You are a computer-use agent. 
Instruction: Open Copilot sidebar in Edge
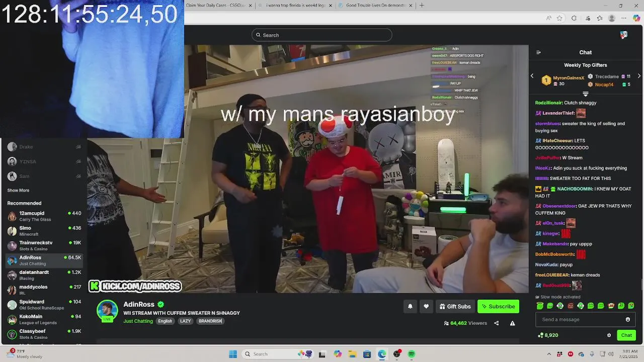pyautogui.click(x=636, y=18)
